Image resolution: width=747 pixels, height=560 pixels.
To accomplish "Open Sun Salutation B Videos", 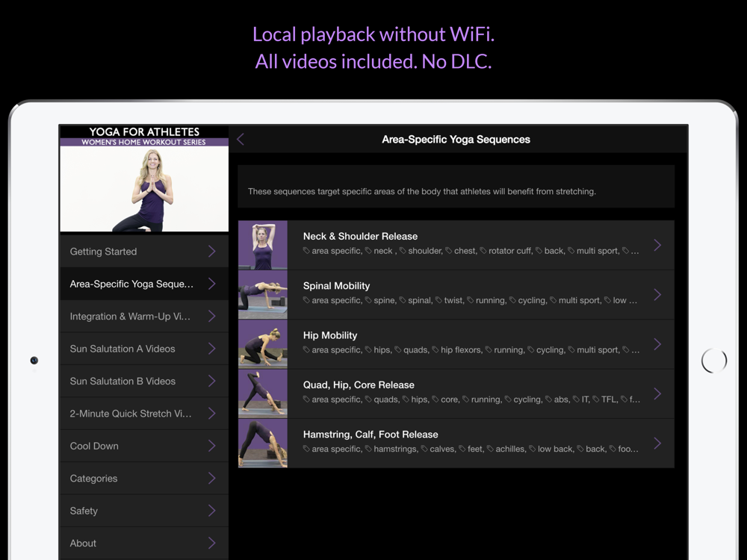I will [x=144, y=381].
